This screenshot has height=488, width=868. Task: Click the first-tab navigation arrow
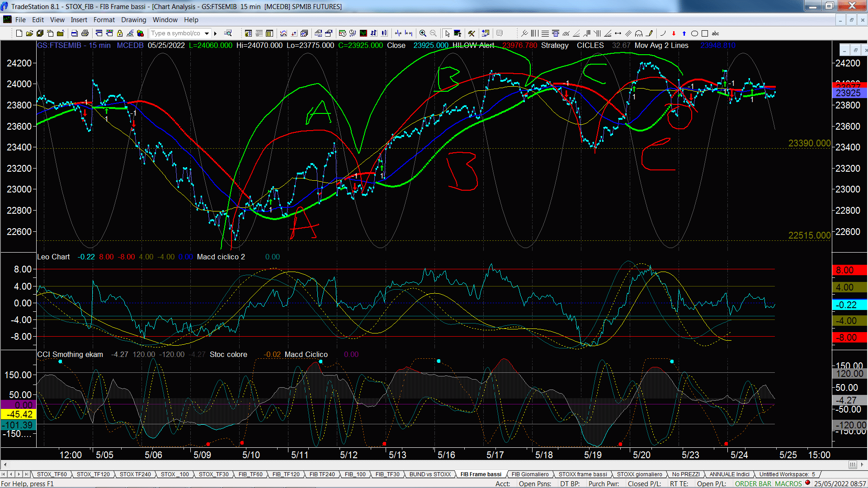(x=4, y=474)
